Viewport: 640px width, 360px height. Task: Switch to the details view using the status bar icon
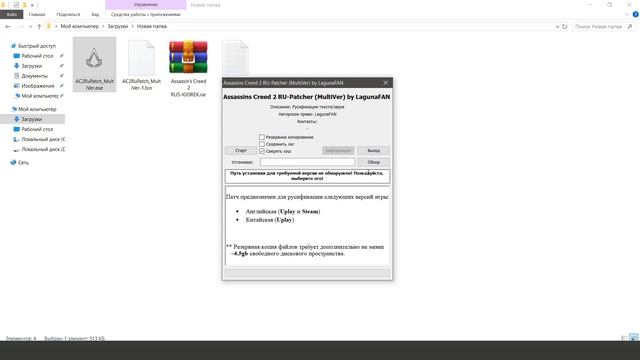click(x=624, y=338)
